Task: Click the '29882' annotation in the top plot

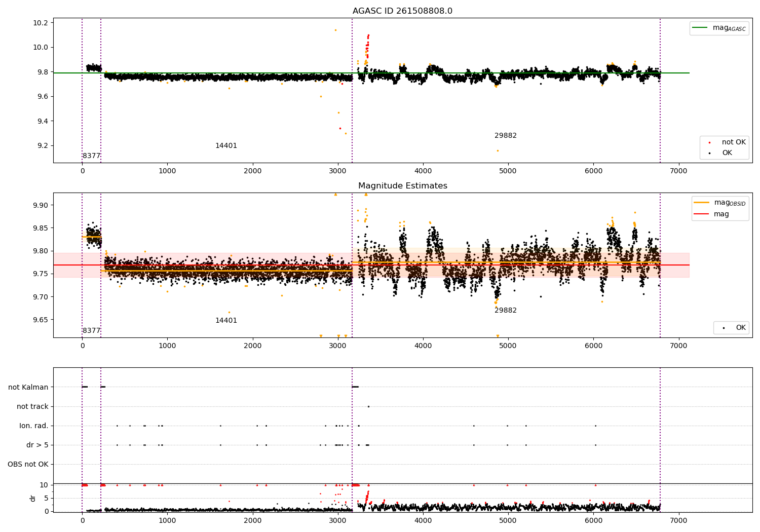Action: point(506,136)
